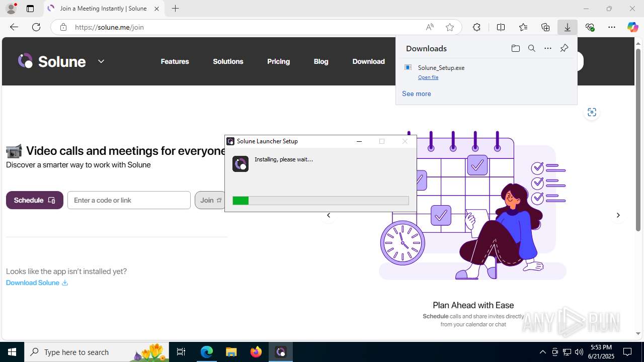This screenshot has height=362, width=644.
Task: Pin the Downloads panel
Action: [564, 48]
